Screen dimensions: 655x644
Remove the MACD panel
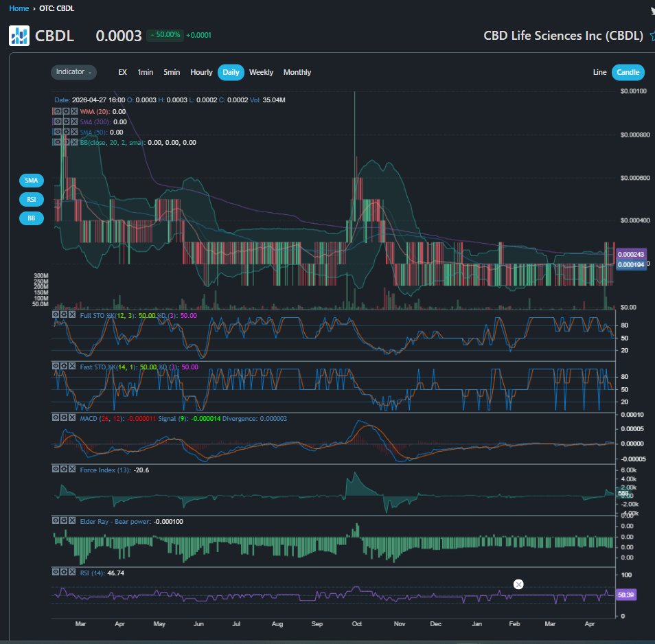coord(72,417)
